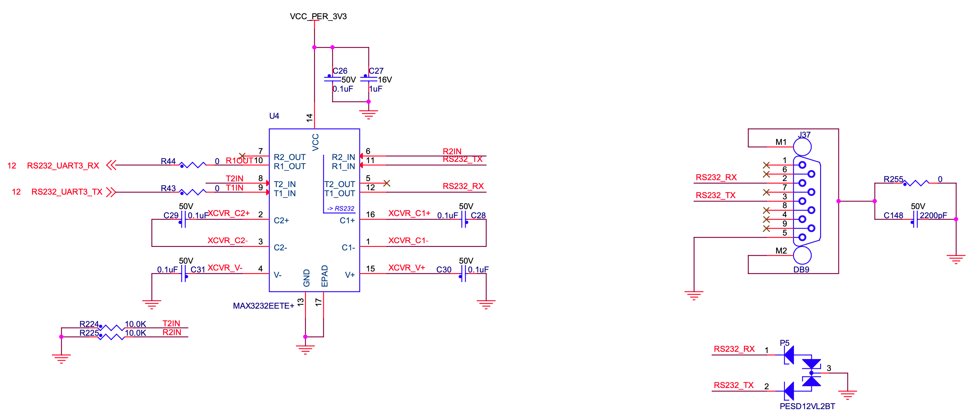
Task: Select the no-connect mark on R2_OUT pin 7
Action: [x=242, y=156]
